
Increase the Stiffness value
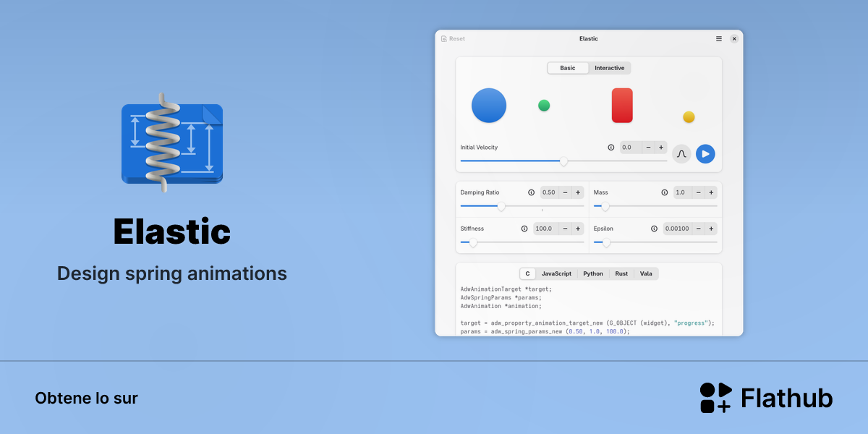point(578,229)
